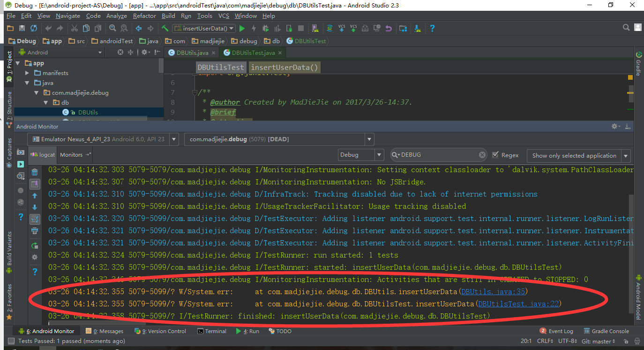Open Build Variants side panel
Viewport: 644px width, 350px height.
click(9, 253)
